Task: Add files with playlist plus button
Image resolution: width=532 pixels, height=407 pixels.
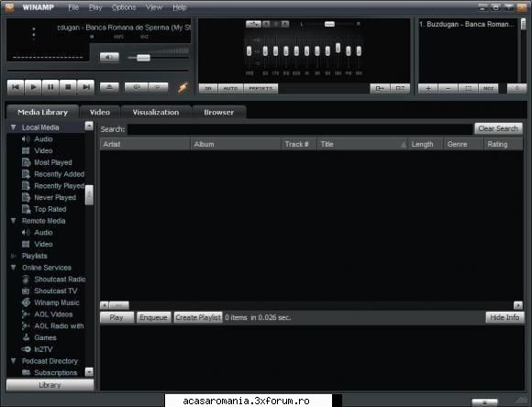Action: pos(428,89)
